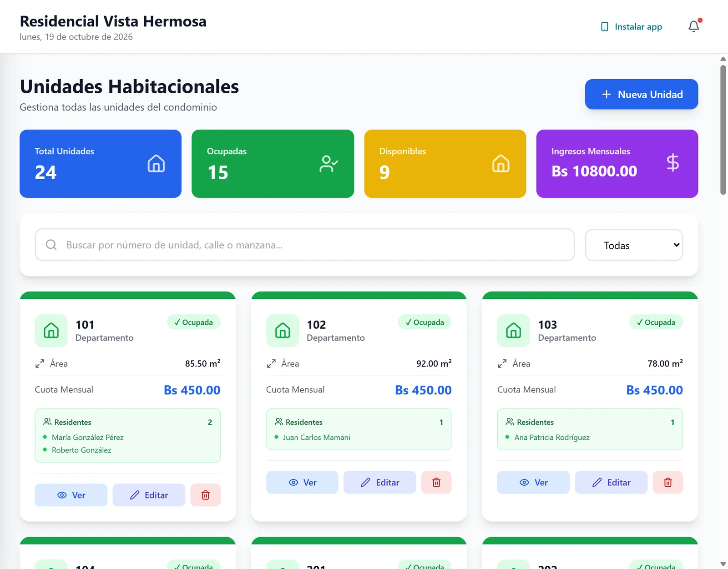Screen dimensions: 728x569
Task: Click Bs 10800.00 income value
Action: point(594,171)
